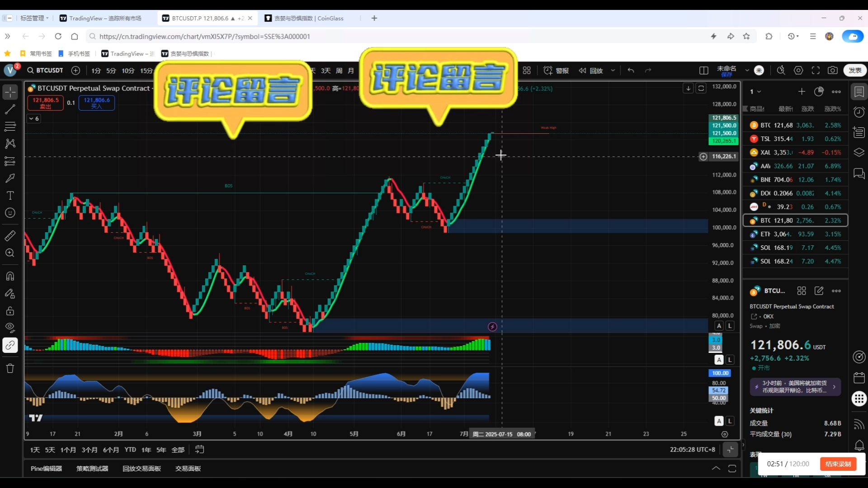Open the chart patterns tool
This screenshot has height=488, width=868.
click(x=10, y=144)
